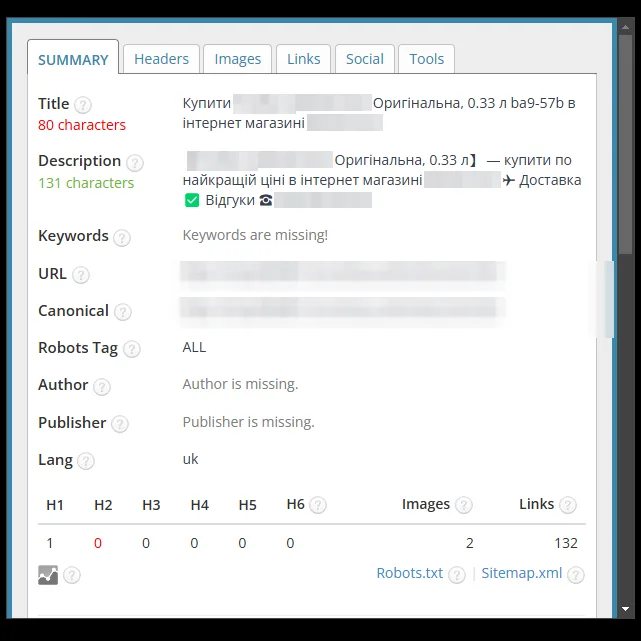Click the 'uk' language value

pos(190,459)
